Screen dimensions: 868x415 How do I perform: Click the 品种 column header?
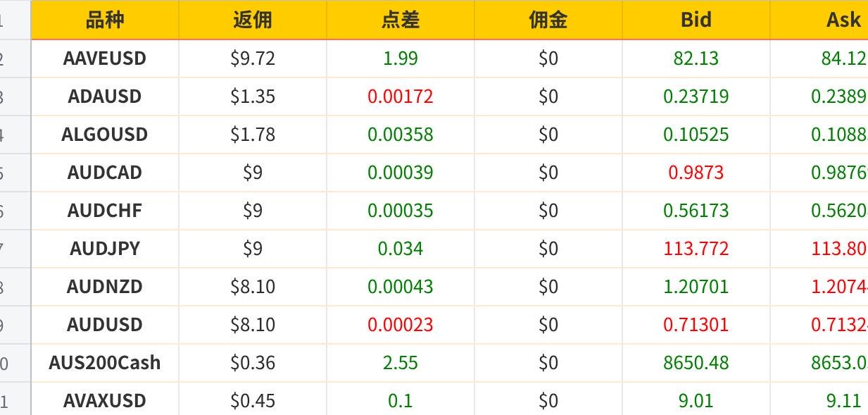[x=105, y=20]
